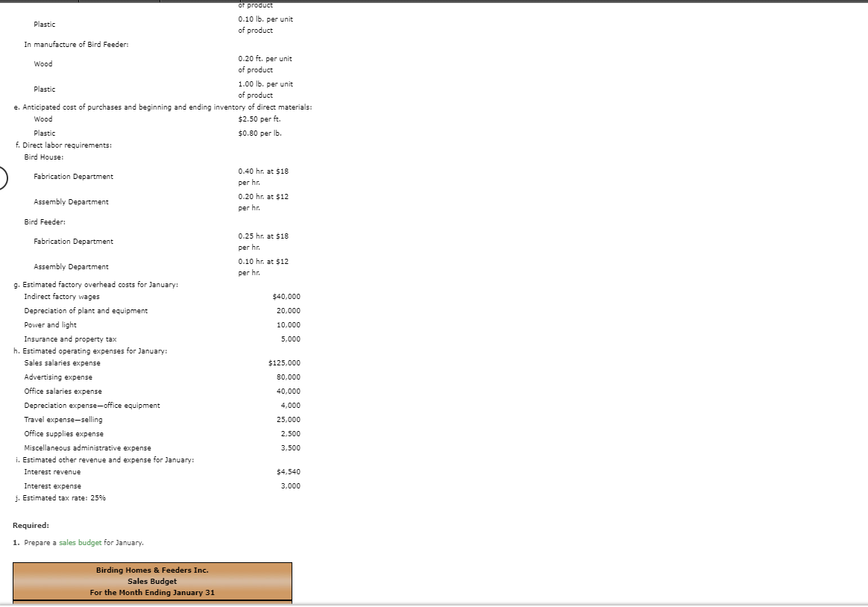The width and height of the screenshot is (868, 607).
Task: Select the 'Required:' heading
Action: (31, 525)
